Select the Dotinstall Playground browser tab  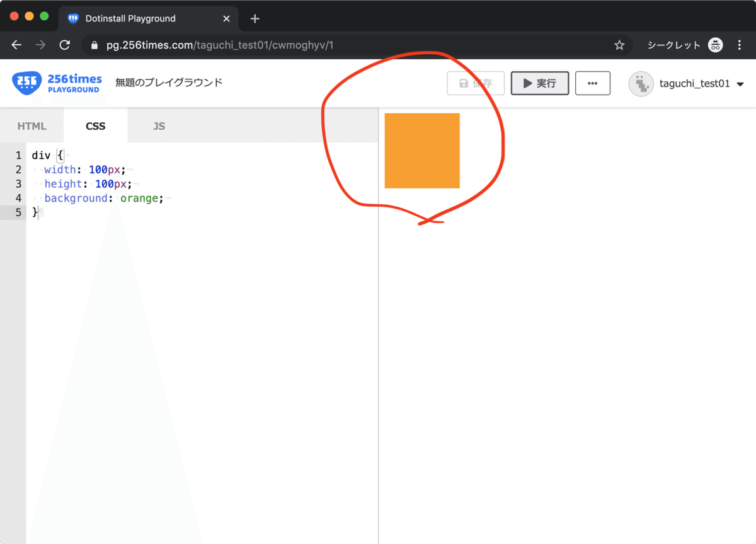click(x=149, y=19)
